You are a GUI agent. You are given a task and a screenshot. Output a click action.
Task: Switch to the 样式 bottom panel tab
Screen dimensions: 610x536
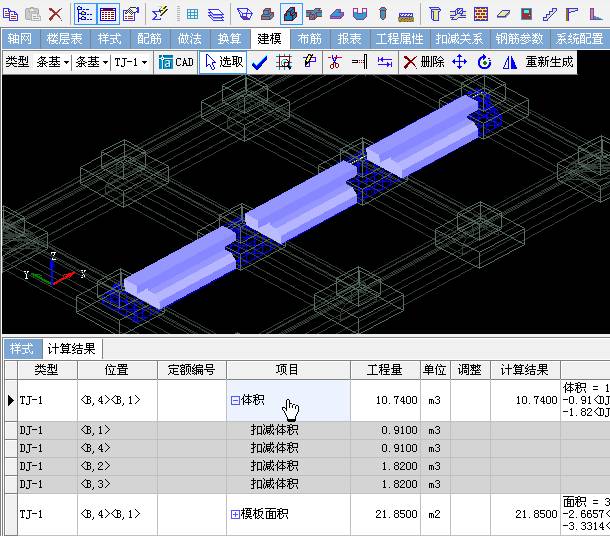tap(22, 349)
